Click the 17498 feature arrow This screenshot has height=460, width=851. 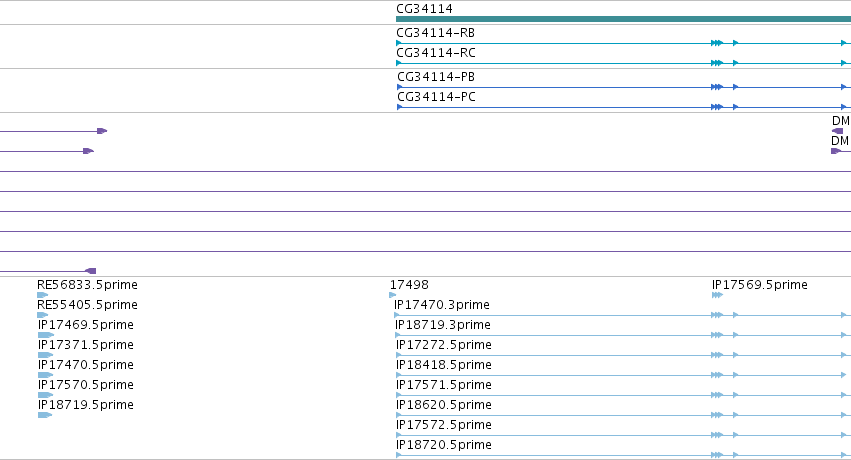(393, 295)
